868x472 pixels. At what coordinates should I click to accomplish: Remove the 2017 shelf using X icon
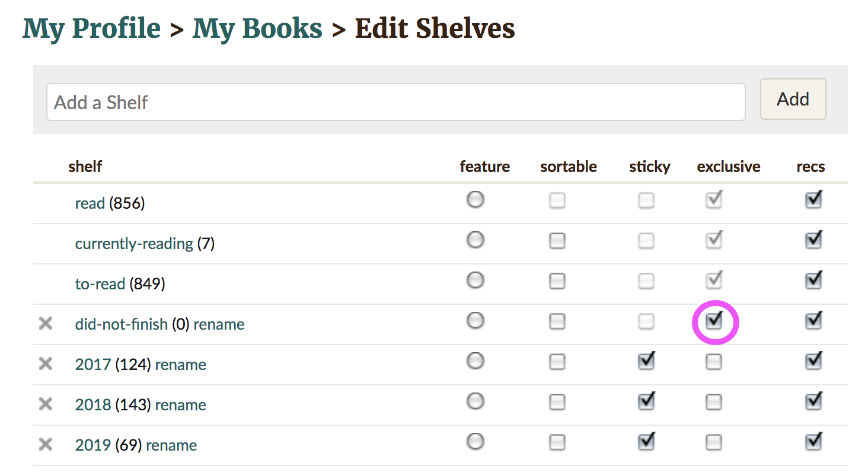click(x=46, y=364)
